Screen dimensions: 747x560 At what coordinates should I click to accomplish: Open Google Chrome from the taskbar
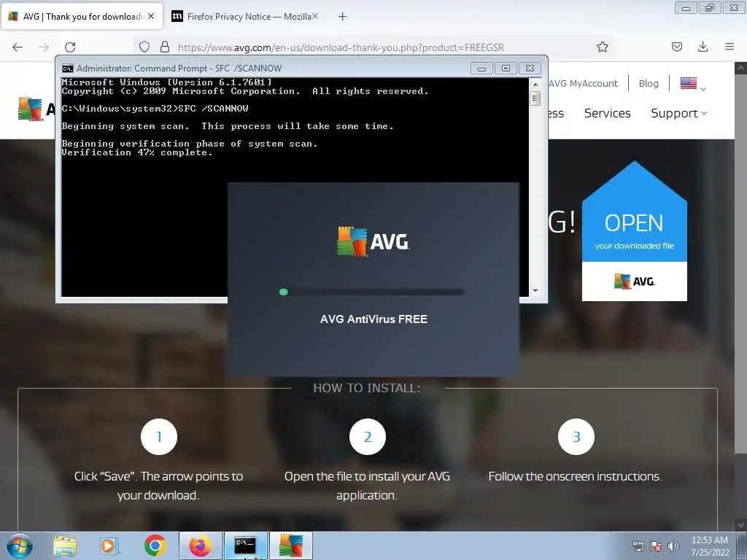155,545
